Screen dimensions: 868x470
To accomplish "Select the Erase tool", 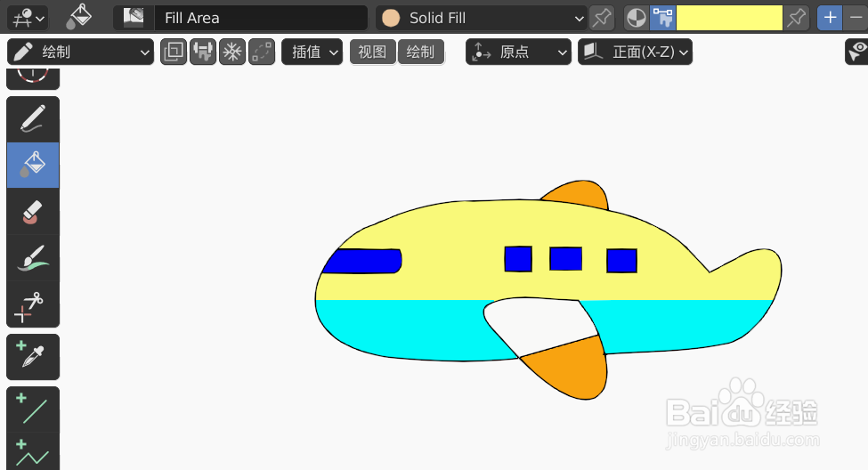I will 33,212.
